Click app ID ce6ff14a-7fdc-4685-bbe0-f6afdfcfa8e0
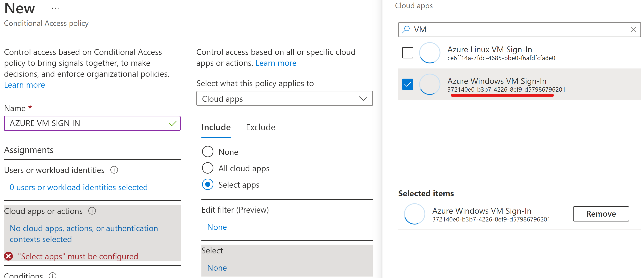The height and width of the screenshot is (278, 644). 501,58
